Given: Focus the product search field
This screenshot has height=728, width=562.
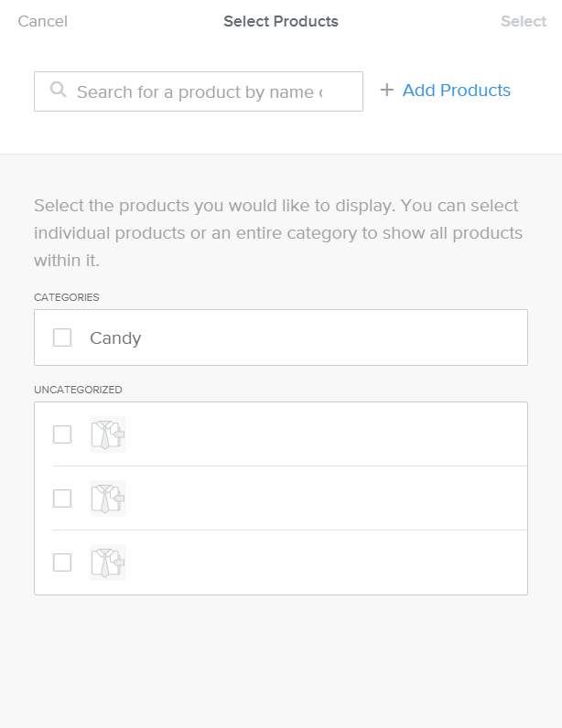Looking at the screenshot, I should tap(199, 91).
